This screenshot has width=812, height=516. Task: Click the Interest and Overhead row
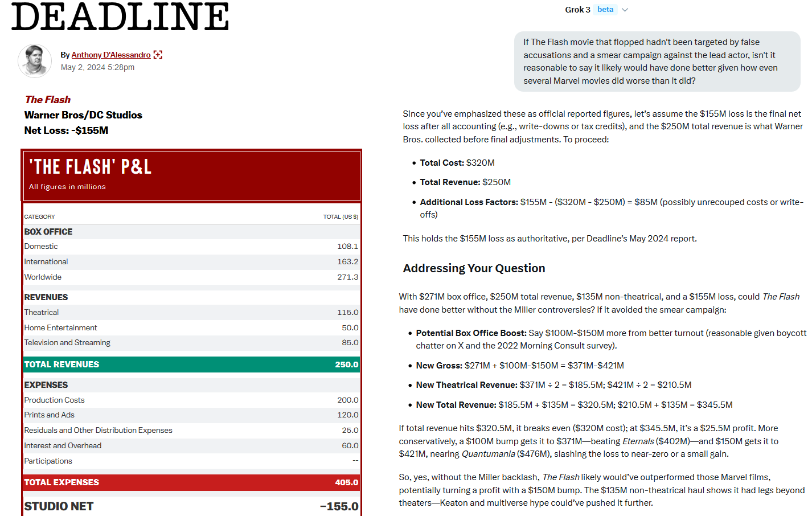191,446
